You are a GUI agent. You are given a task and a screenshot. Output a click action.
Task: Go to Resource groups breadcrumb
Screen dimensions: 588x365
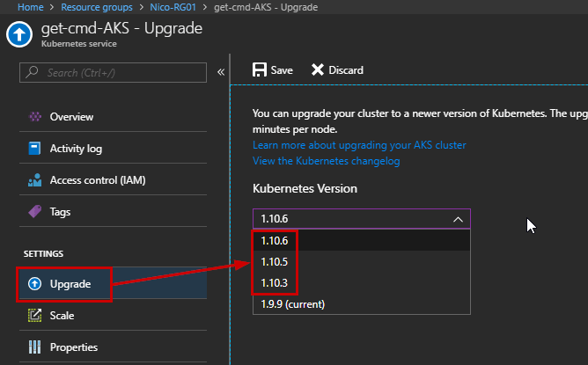[96, 7]
